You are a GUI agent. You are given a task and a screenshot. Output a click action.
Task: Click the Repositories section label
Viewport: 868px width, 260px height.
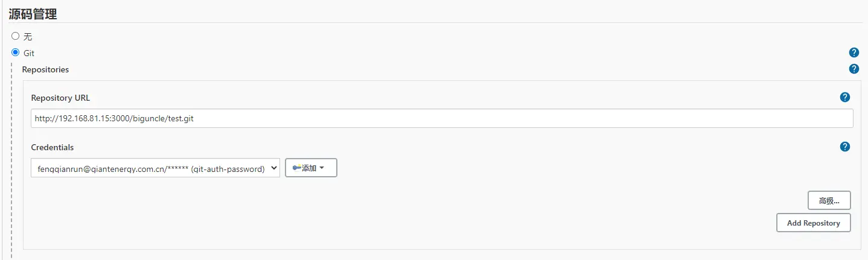tap(45, 69)
